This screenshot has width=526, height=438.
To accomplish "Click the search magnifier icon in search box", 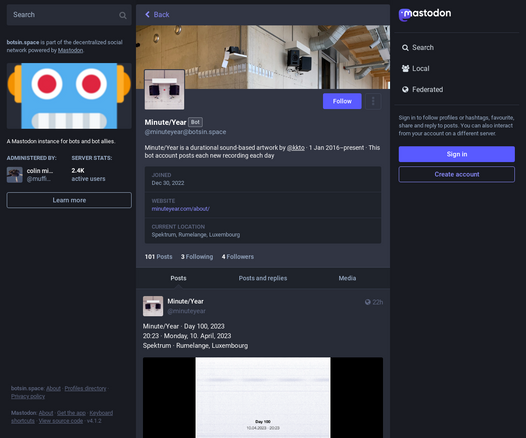I will coord(123,15).
